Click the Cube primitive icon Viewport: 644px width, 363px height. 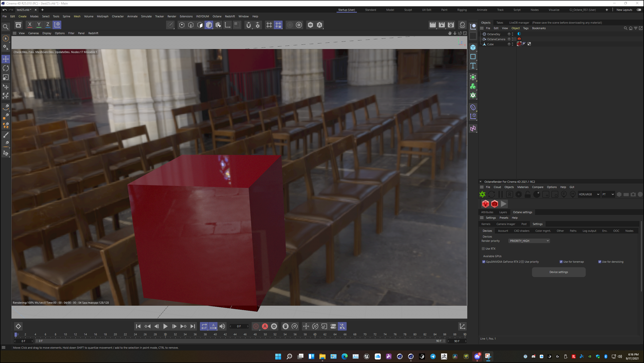473,48
